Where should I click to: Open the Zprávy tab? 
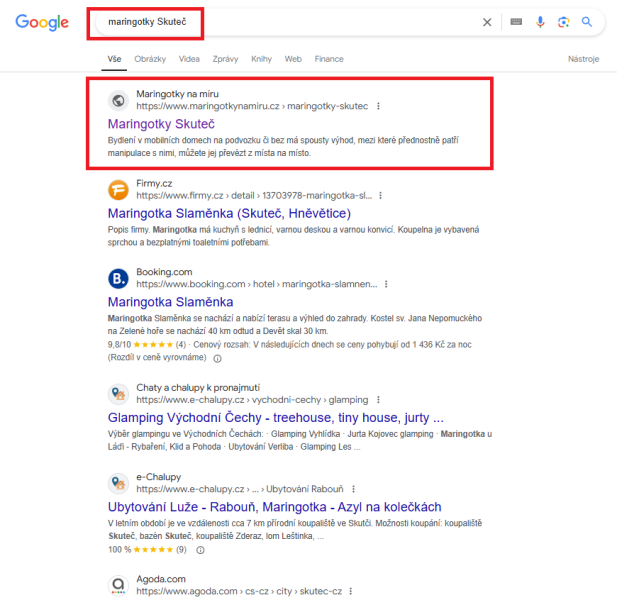225,59
